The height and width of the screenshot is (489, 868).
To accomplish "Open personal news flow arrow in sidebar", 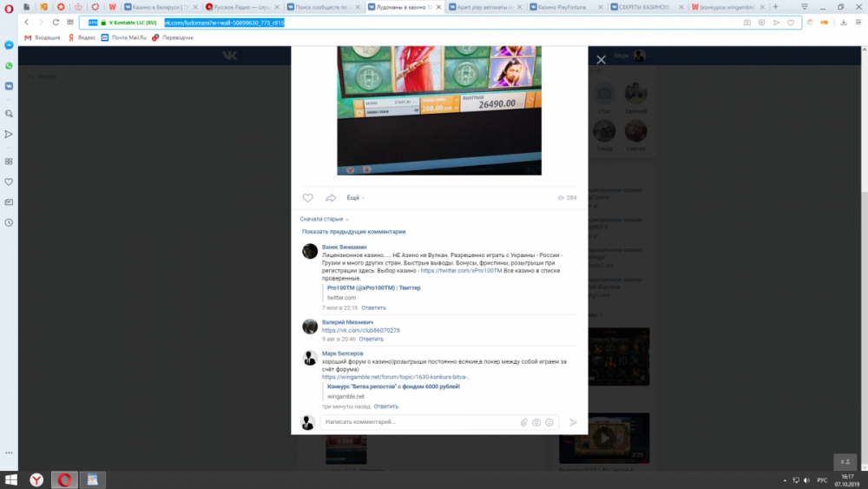I will click(x=9, y=134).
